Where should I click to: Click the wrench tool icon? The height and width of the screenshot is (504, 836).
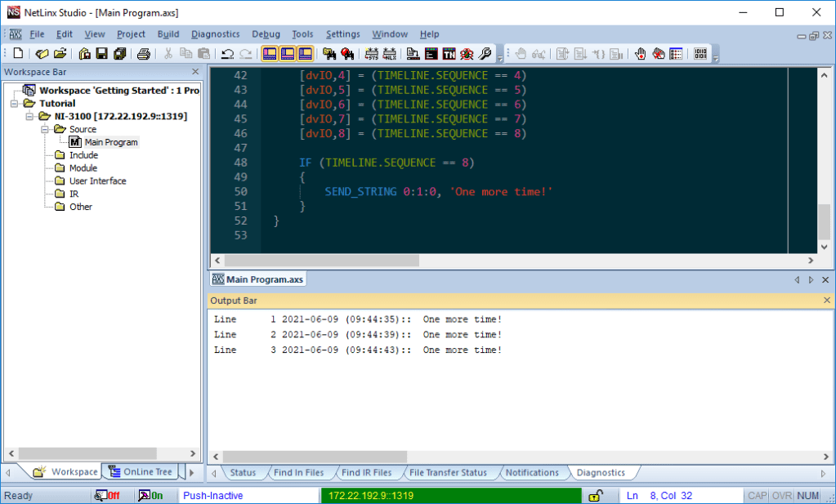pos(485,54)
